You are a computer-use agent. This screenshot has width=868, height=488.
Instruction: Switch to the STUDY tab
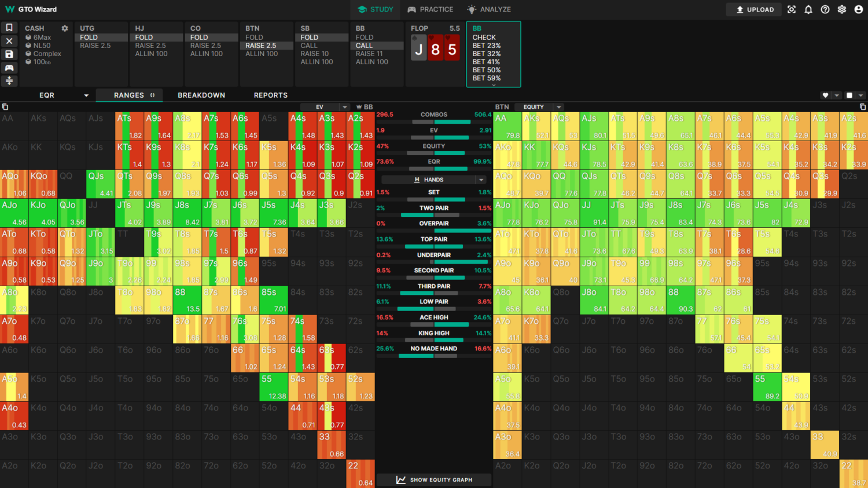376,9
